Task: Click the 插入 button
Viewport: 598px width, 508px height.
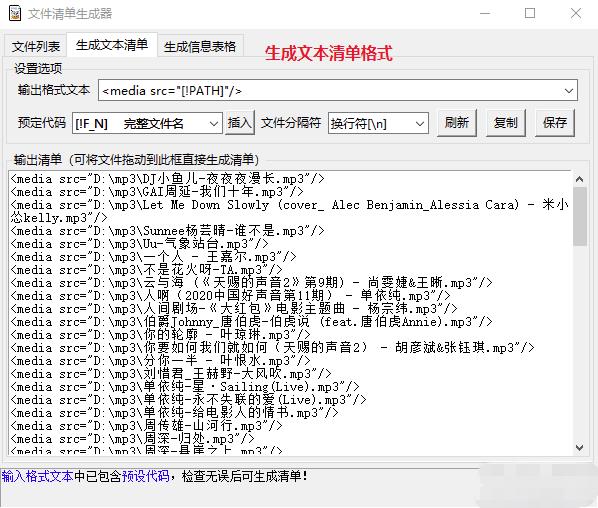Action: (240, 123)
